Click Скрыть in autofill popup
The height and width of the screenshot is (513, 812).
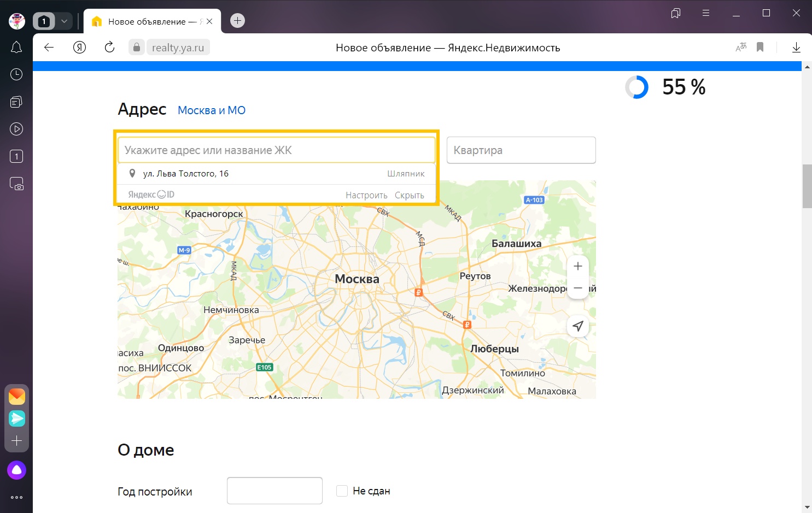tap(410, 195)
